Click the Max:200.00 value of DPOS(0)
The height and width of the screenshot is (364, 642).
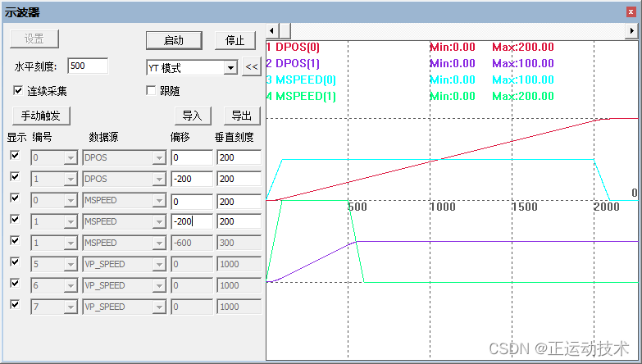[x=523, y=47]
